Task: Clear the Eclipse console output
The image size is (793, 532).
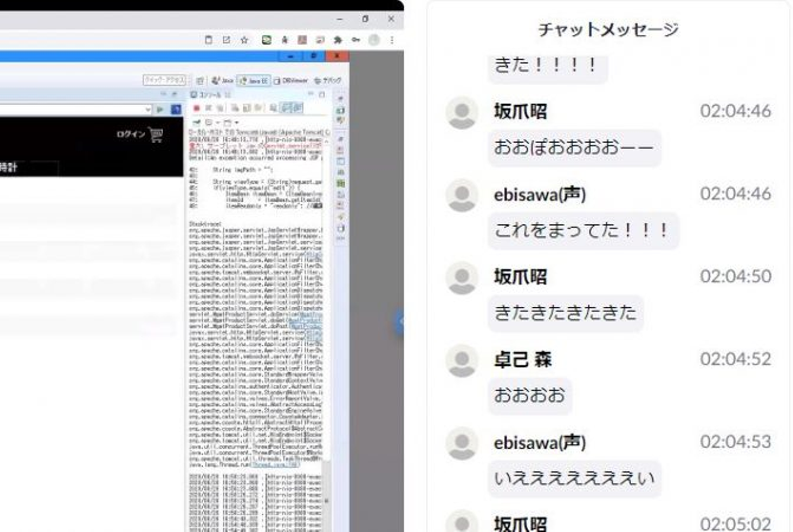Action: (x=235, y=108)
